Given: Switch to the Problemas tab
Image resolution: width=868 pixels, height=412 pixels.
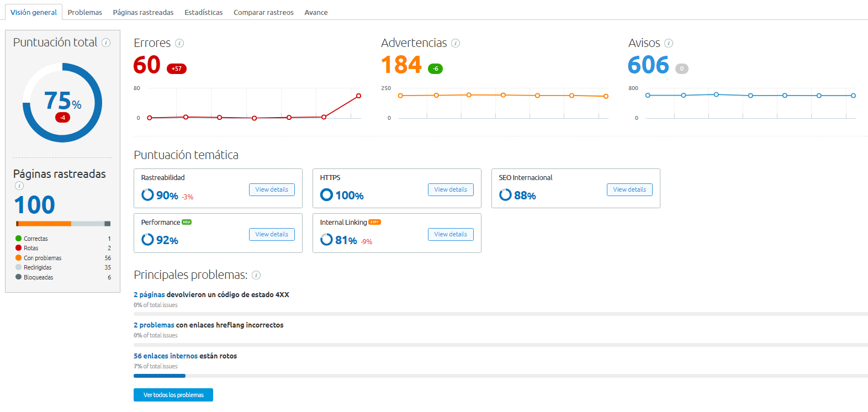Looking at the screenshot, I should [85, 12].
